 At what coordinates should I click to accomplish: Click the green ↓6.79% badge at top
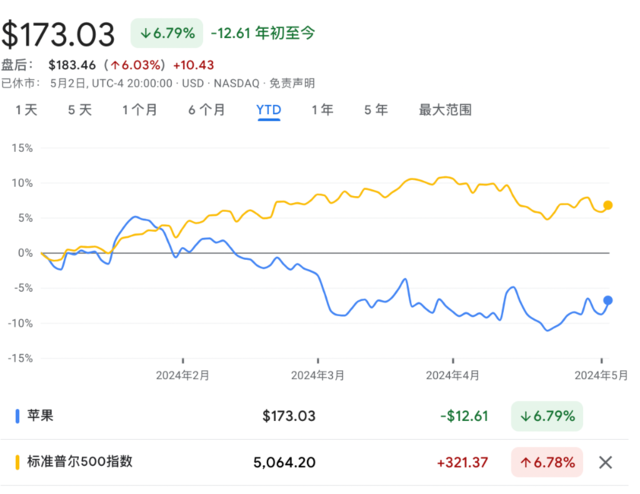coord(166,34)
